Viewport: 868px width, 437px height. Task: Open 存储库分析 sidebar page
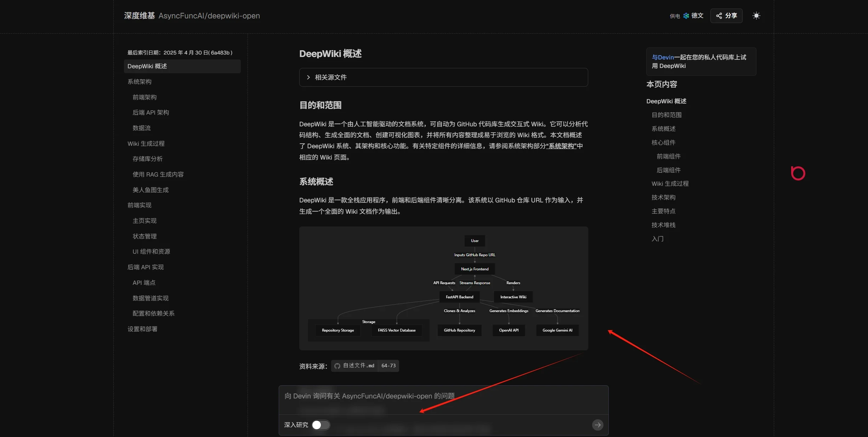tap(147, 159)
